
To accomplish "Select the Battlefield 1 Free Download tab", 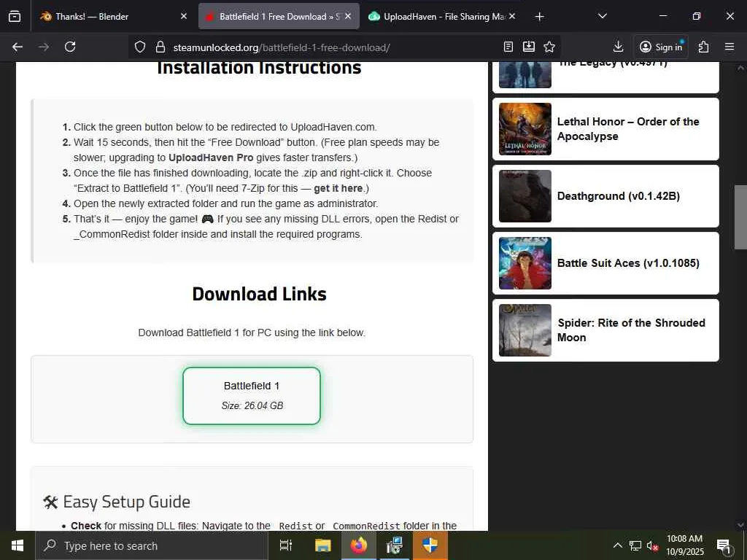I will coord(279,16).
